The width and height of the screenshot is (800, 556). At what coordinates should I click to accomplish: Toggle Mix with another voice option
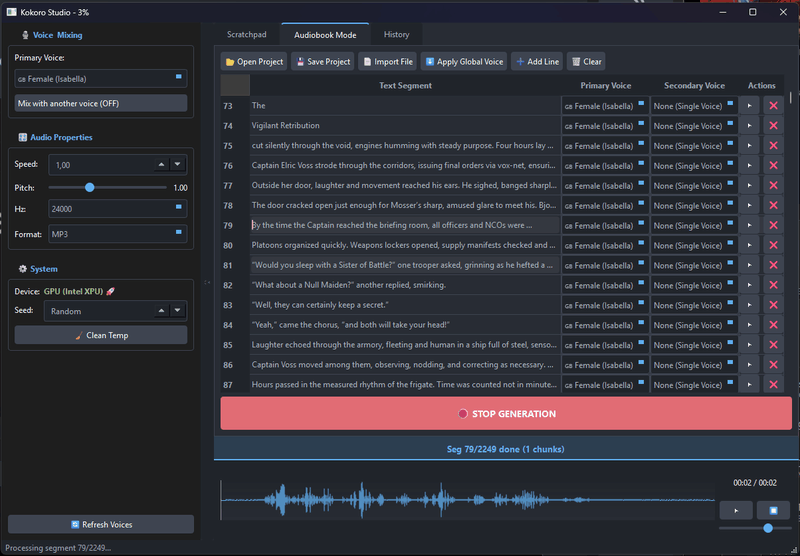tap(101, 103)
